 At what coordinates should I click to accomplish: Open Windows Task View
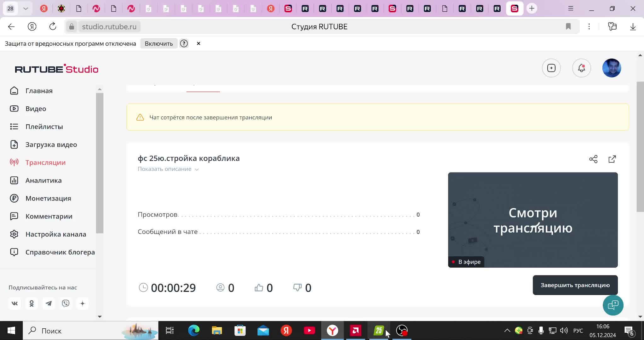click(x=170, y=331)
